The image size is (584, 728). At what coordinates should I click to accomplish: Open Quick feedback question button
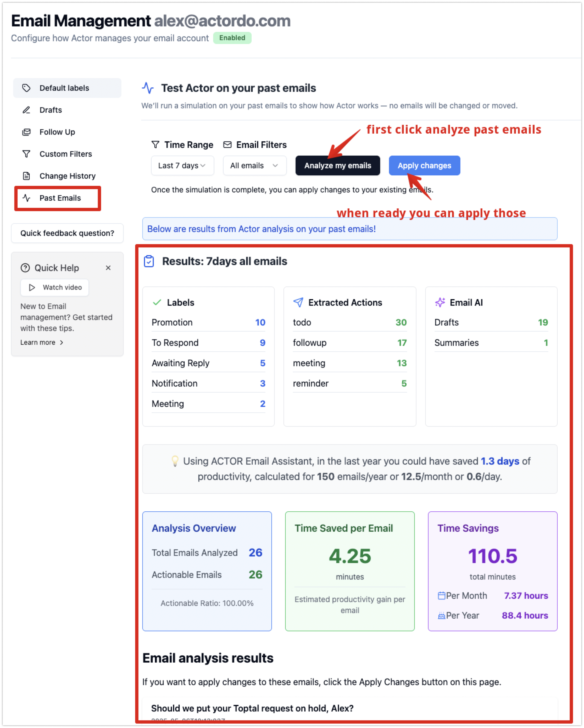point(67,233)
